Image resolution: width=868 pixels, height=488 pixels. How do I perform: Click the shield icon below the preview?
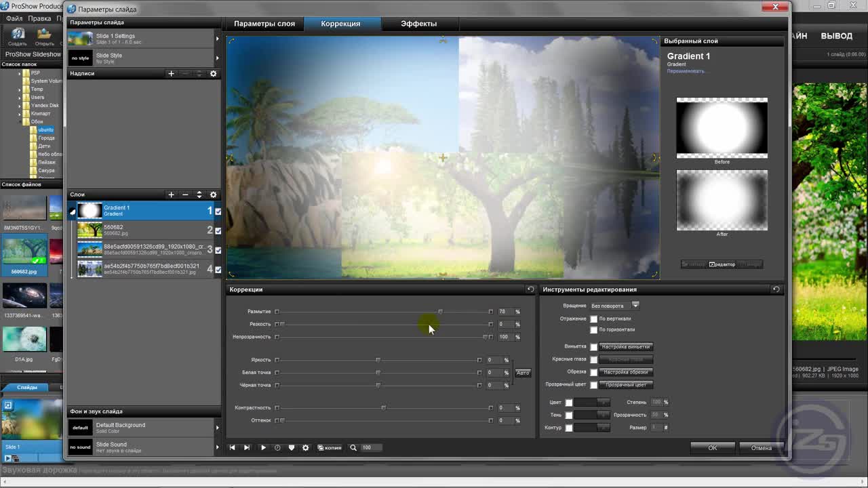(292, 447)
